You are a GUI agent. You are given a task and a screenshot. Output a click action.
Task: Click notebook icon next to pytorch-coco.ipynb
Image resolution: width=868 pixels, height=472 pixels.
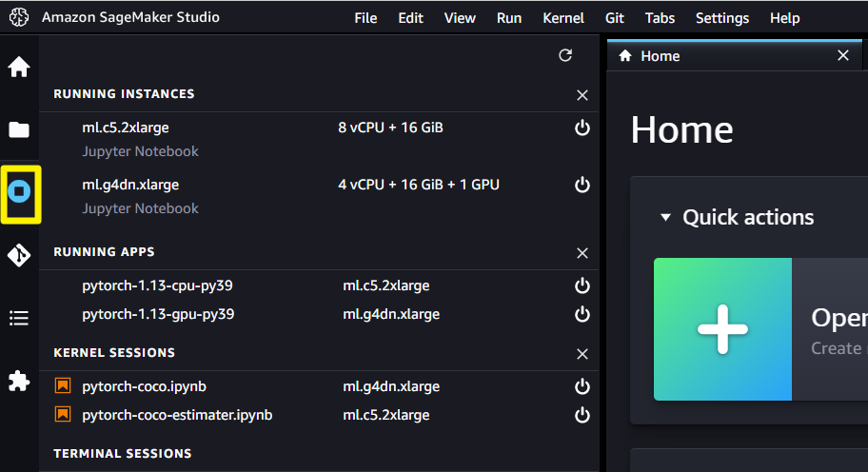click(63, 385)
